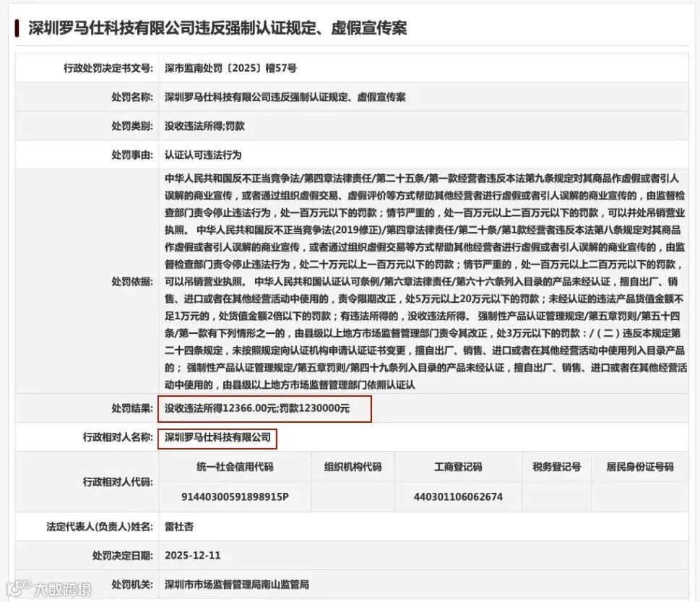Viewport: 700px width, 602px height.
Task: Click the 处罚依据 label
Action: 132,282
